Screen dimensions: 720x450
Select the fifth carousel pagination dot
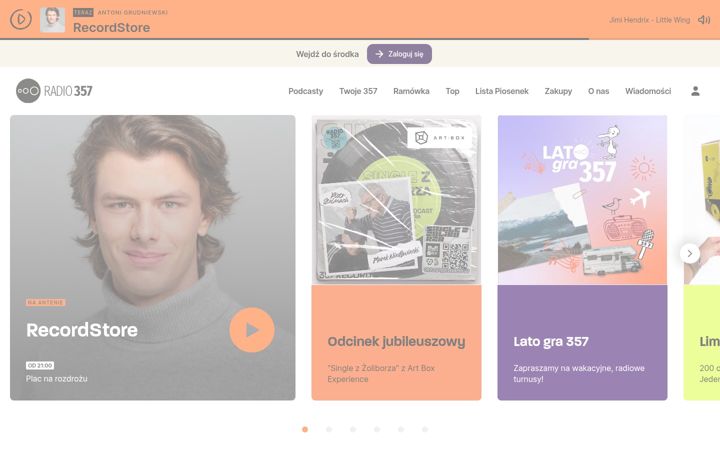(401, 429)
